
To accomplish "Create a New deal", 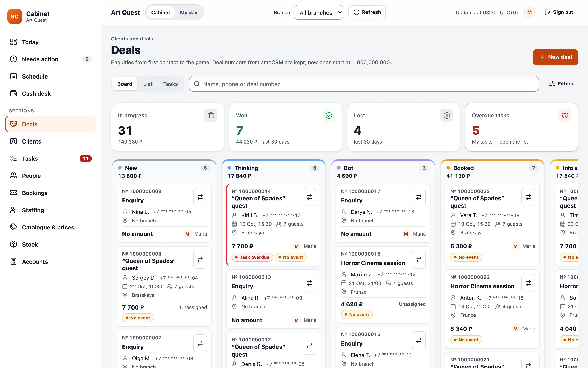I will 555,57.
